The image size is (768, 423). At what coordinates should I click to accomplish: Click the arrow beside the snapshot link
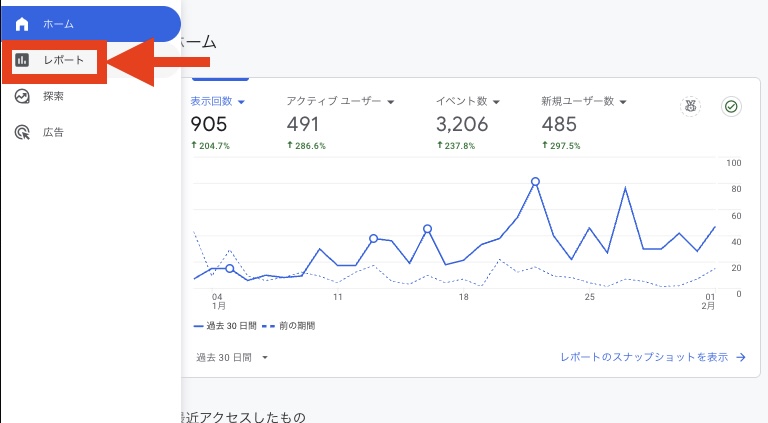740,357
